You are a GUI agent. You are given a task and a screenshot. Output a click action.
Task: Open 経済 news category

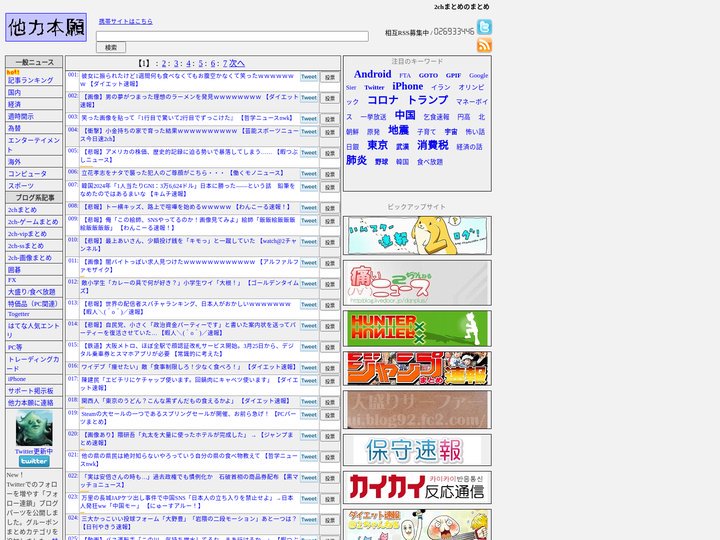[14, 104]
